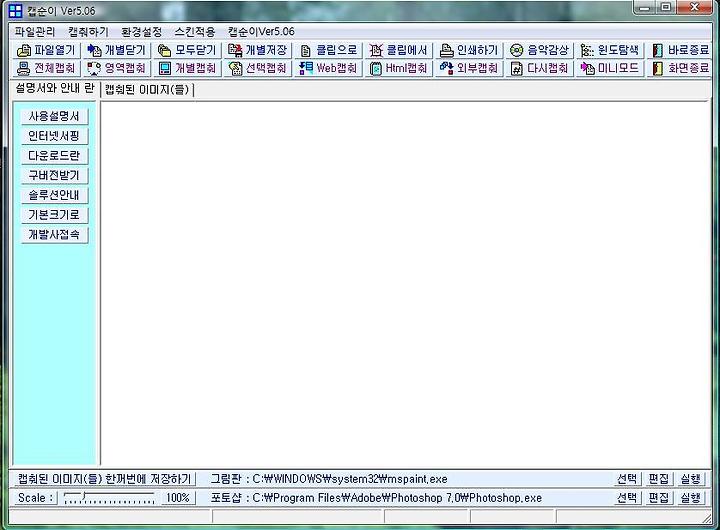The width and height of the screenshot is (720, 530).
Task: Start 개별캡춰 individual capture
Action: [x=187, y=68]
